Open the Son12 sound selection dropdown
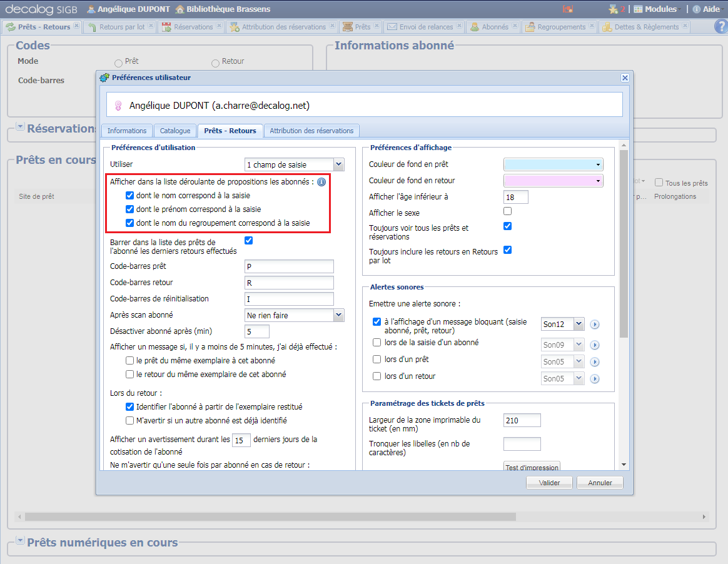The image size is (728, 564). click(579, 324)
